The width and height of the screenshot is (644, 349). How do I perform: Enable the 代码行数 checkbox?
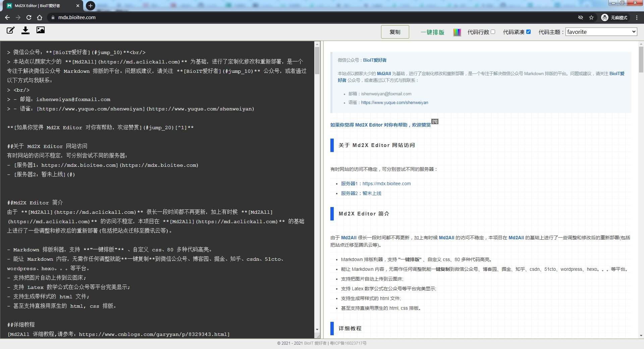pos(493,32)
